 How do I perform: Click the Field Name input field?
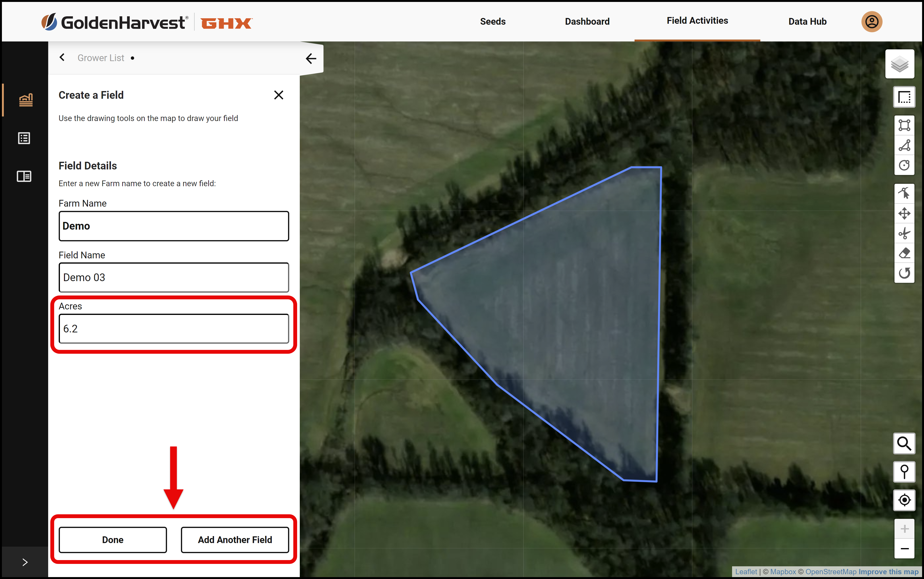tap(174, 277)
